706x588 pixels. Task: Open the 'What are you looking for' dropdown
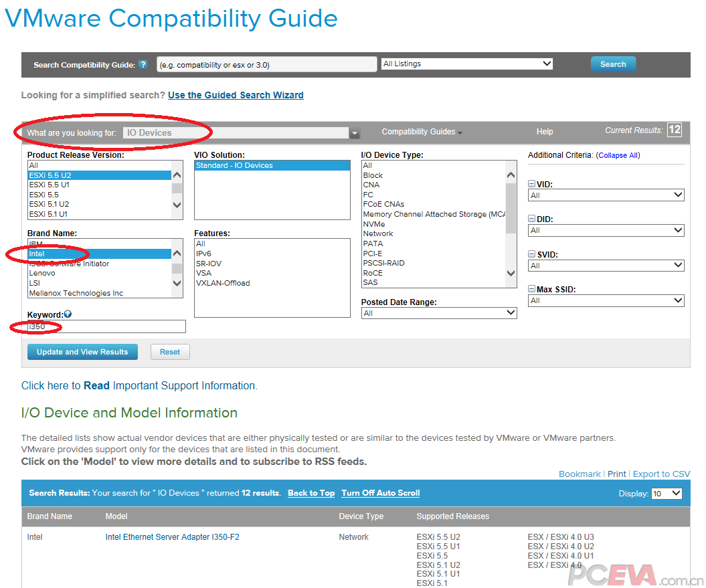pyautogui.click(x=355, y=133)
